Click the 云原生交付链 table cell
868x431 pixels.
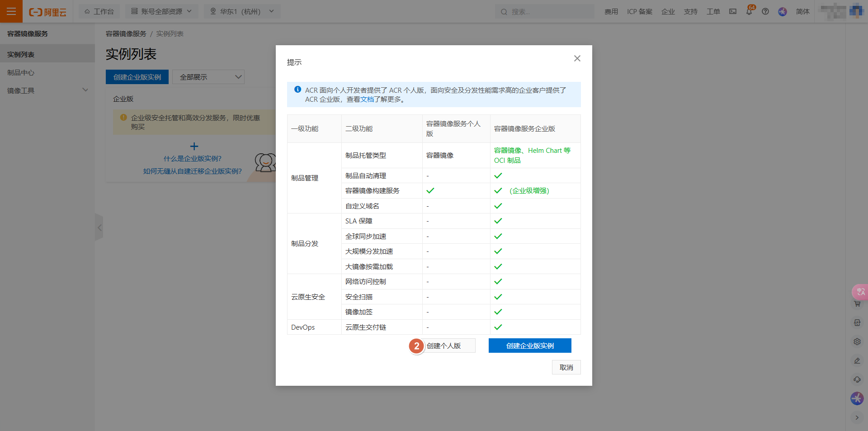382,327
